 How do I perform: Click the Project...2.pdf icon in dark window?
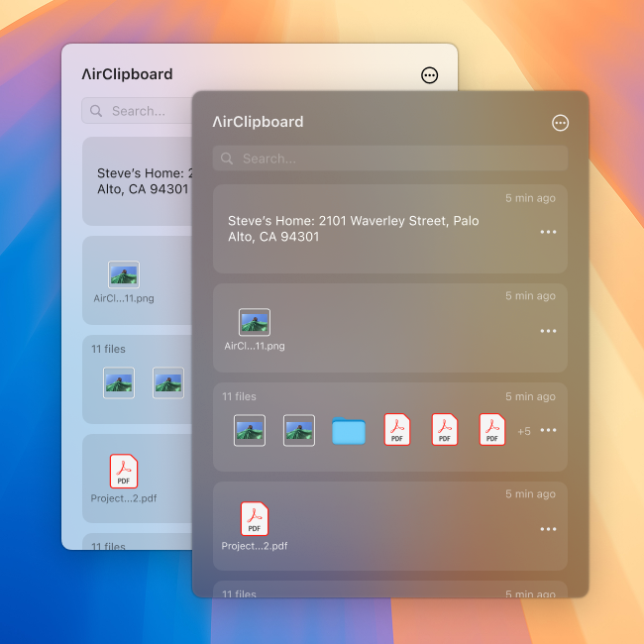[x=255, y=519]
